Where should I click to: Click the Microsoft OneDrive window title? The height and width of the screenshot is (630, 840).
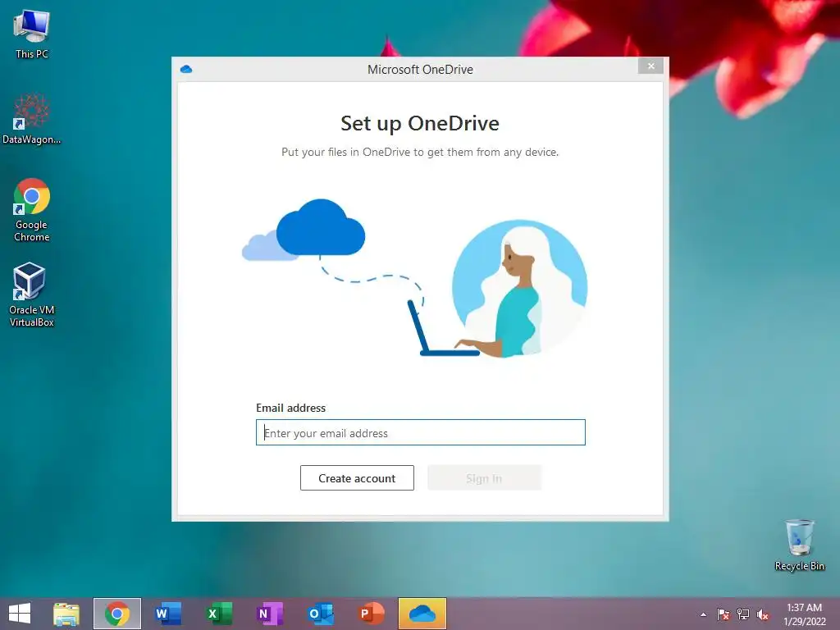point(420,70)
